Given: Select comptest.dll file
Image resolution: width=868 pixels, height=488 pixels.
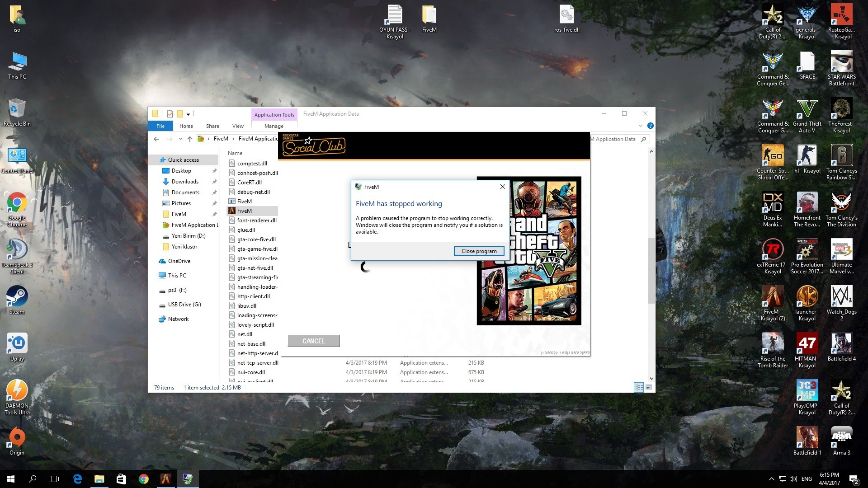Looking at the screenshot, I should click(x=252, y=164).
